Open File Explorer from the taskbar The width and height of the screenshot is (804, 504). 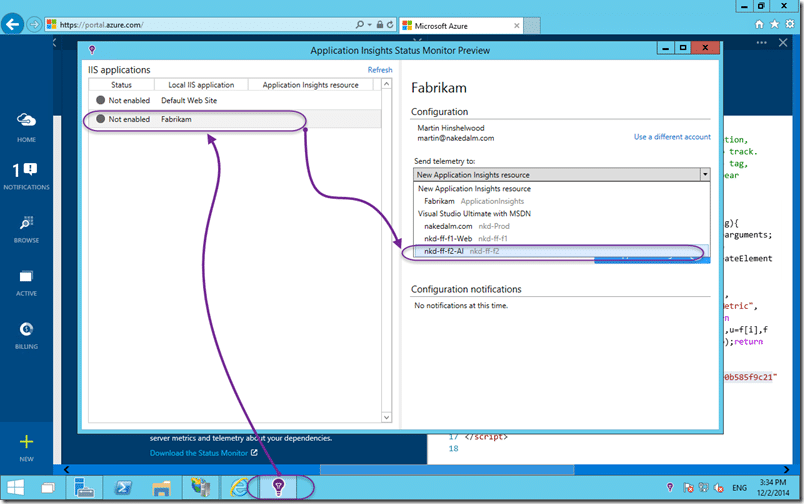162,488
